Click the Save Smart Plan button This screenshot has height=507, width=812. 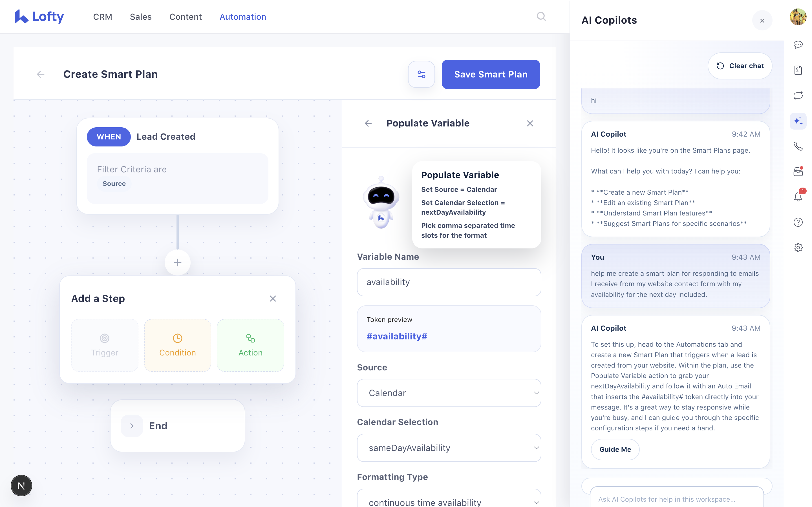[x=491, y=74]
